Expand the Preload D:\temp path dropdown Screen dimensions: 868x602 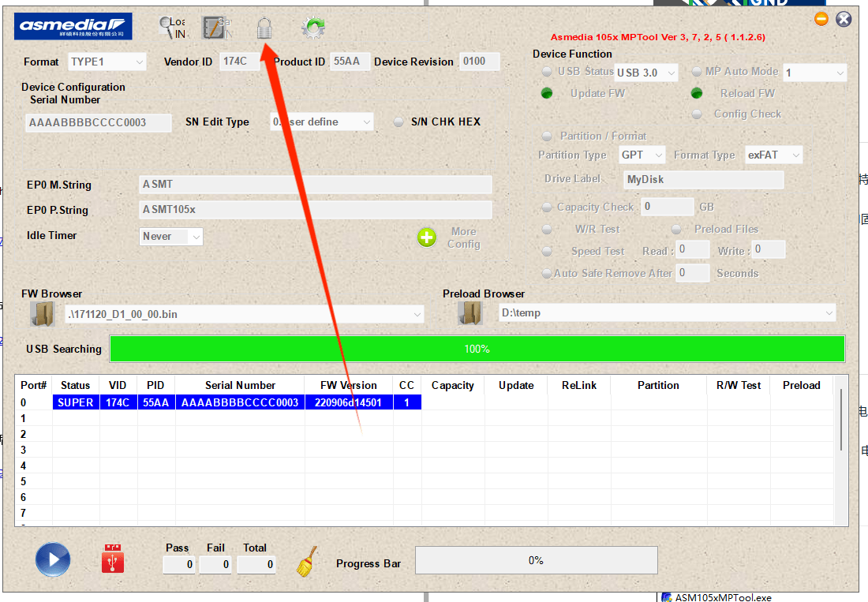click(667, 312)
